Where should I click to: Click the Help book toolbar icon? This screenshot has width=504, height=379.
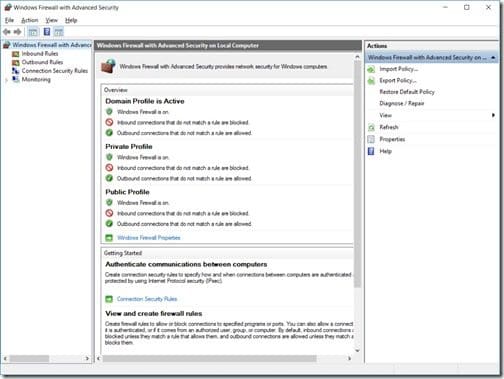(x=47, y=32)
